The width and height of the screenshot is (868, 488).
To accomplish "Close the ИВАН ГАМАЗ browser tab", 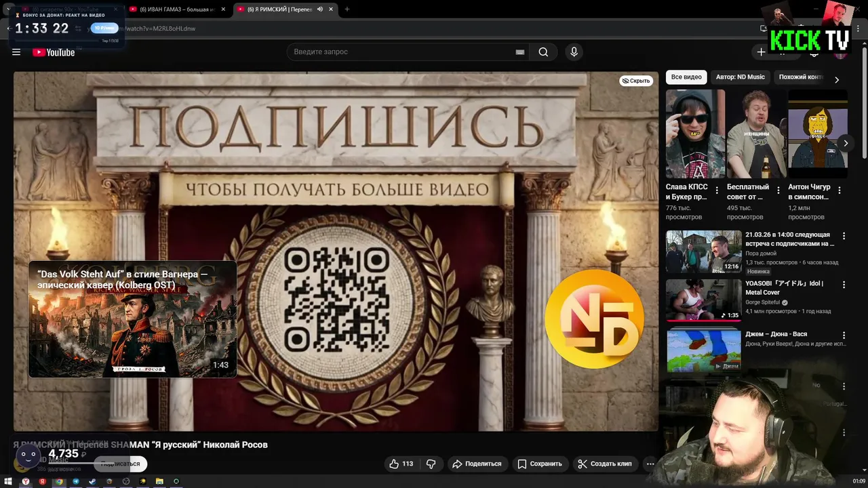I will pyautogui.click(x=223, y=9).
